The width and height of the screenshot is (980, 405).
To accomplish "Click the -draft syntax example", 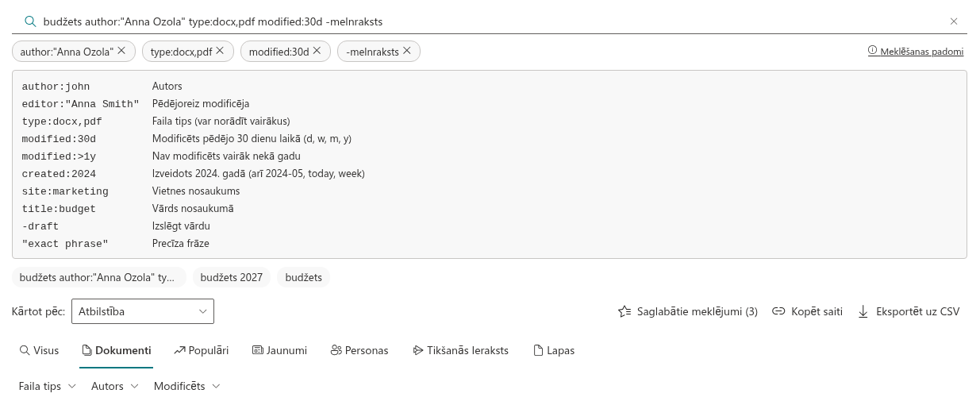I will pos(40,226).
